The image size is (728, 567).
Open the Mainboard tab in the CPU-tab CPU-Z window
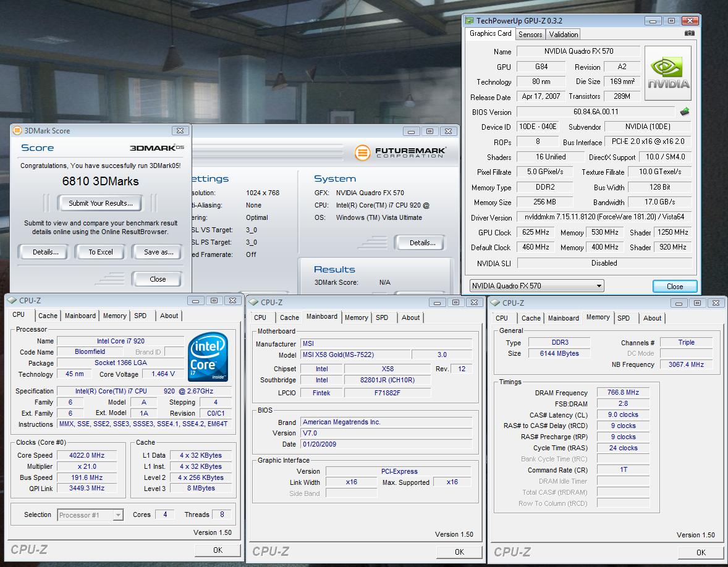tap(80, 316)
